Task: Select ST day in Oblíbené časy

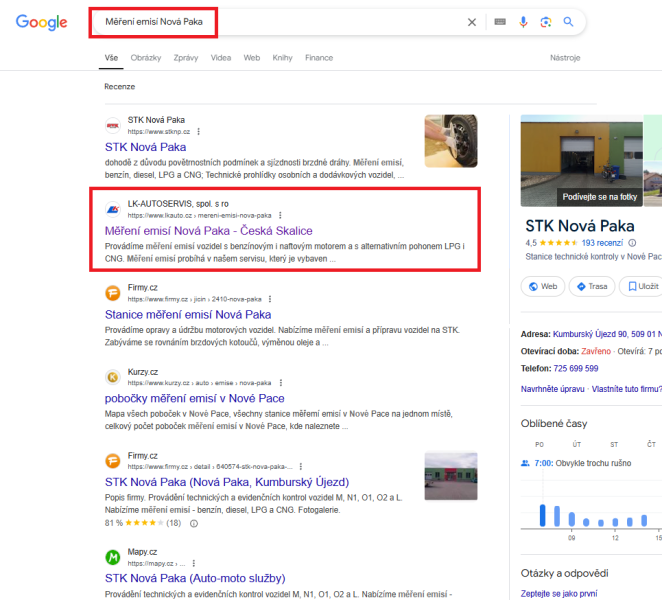Action: 614,445
